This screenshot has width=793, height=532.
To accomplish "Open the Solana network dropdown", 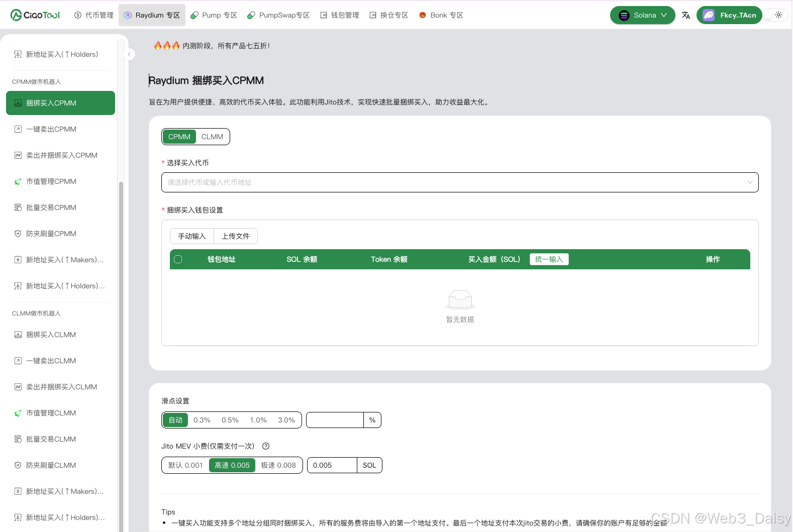I will (x=643, y=15).
